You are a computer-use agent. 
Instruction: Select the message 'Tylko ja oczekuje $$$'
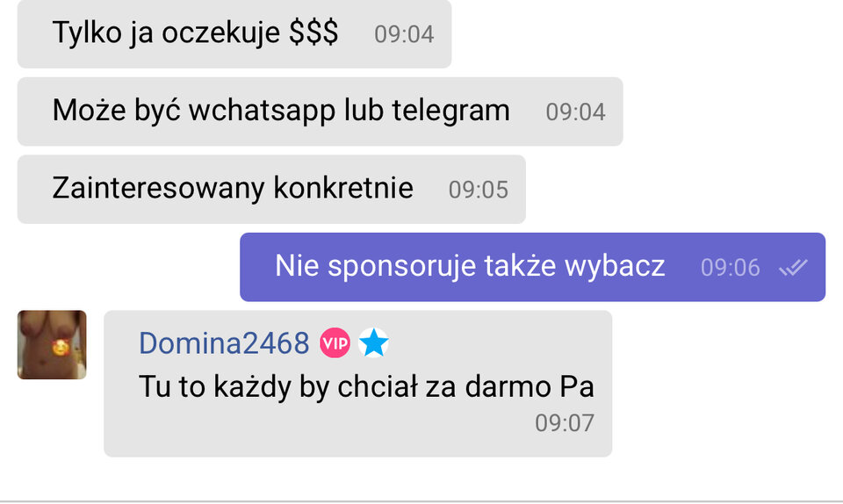pos(234,33)
